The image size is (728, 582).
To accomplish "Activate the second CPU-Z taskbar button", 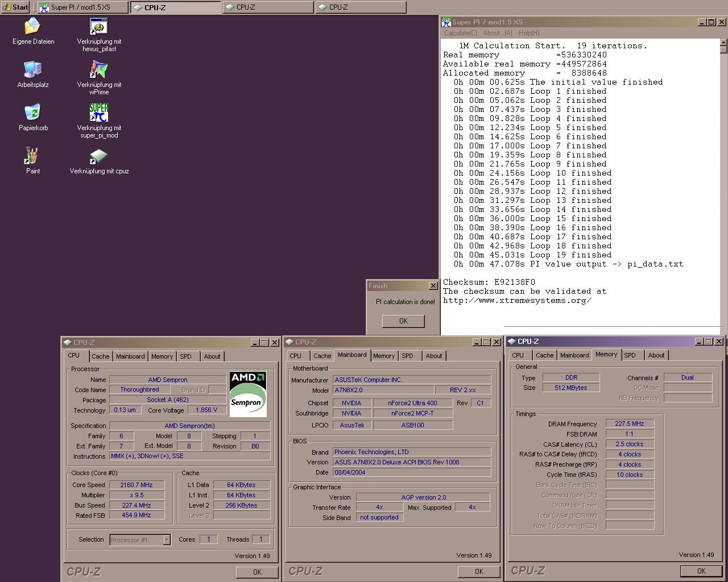I will click(x=268, y=7).
